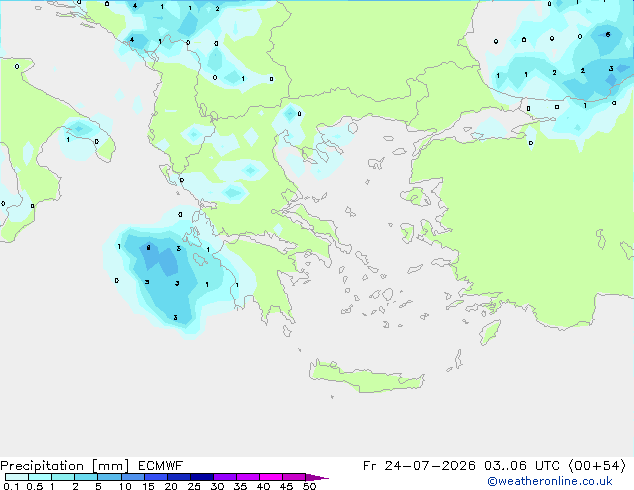This screenshot has width=634, height=490.
Task: Click the 'Precipitation [mm]' title text
Action: click(65, 466)
